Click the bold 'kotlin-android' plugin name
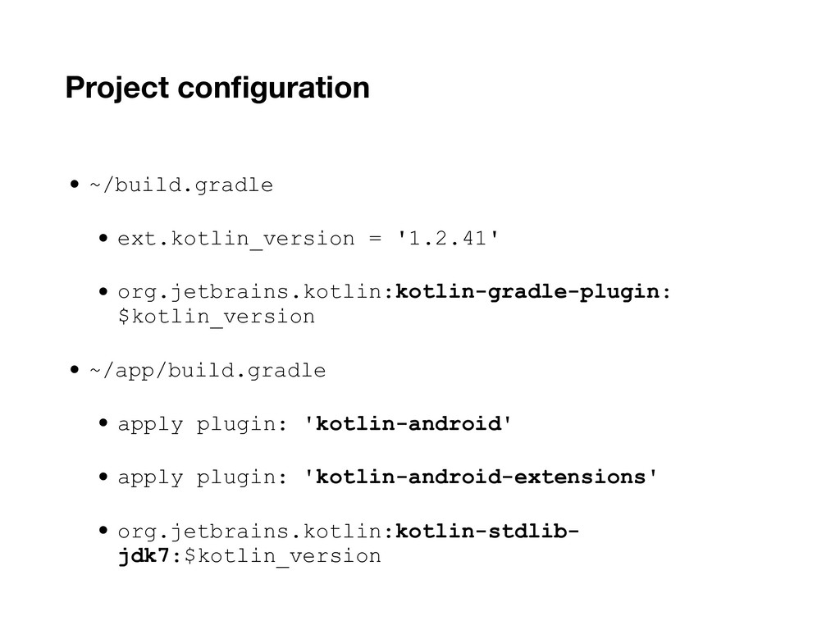 click(x=410, y=424)
